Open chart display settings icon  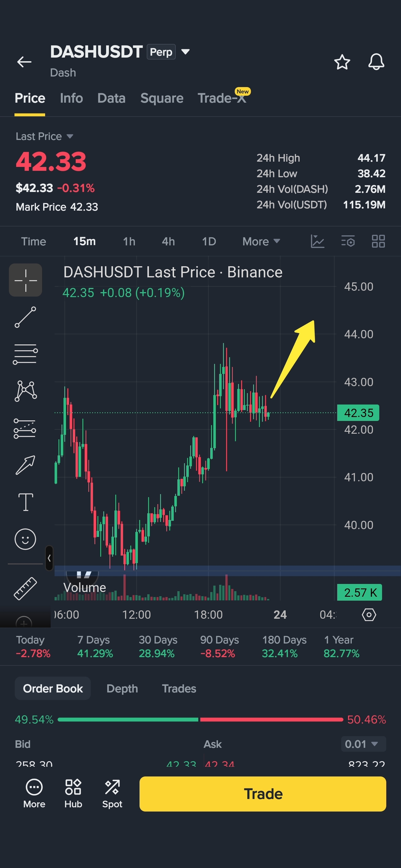pyautogui.click(x=348, y=241)
